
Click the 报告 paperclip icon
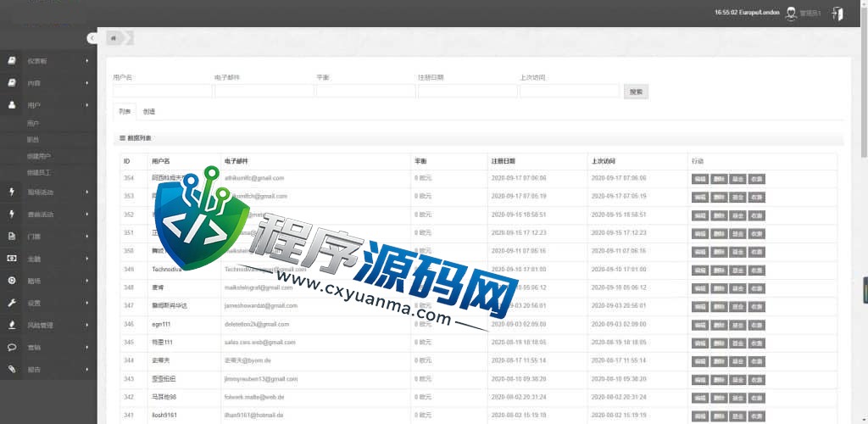(12, 369)
